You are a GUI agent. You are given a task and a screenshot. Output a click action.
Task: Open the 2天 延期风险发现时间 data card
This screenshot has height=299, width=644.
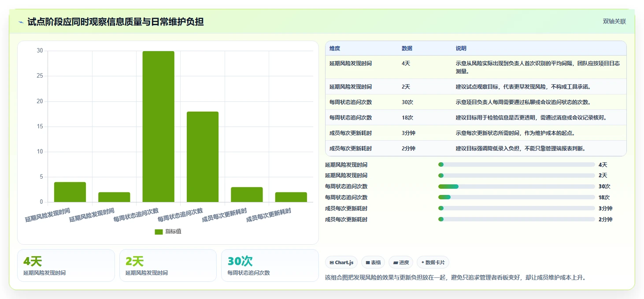(168, 265)
